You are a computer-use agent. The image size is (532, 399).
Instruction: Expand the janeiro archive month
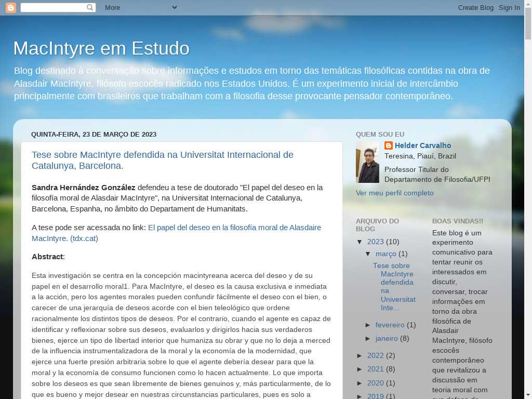[x=368, y=338]
